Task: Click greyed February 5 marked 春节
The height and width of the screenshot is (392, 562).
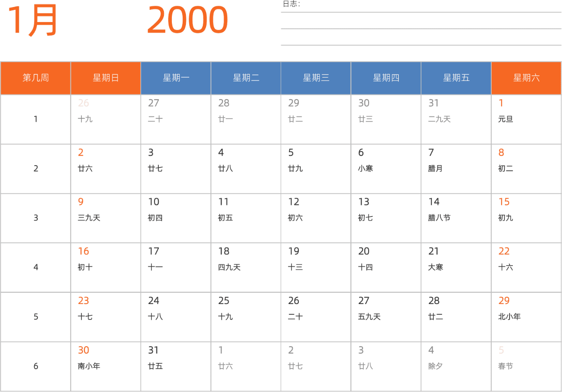Action: coord(526,366)
